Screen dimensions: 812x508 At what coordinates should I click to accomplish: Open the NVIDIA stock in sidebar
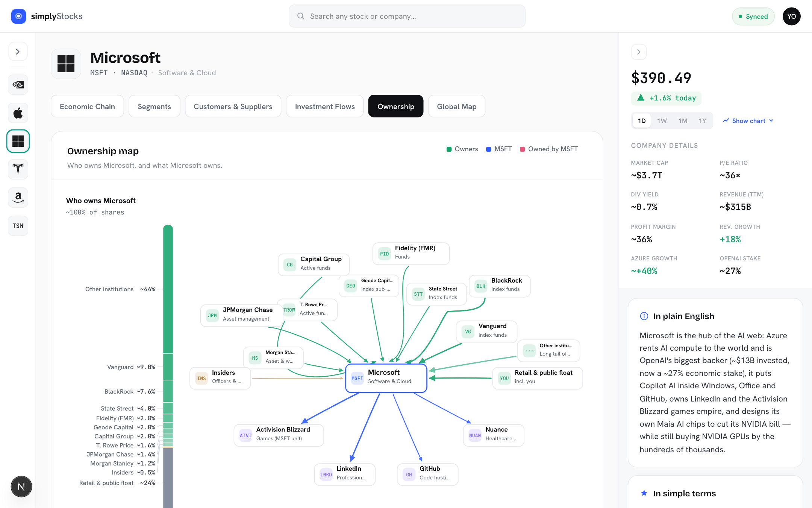pos(18,85)
